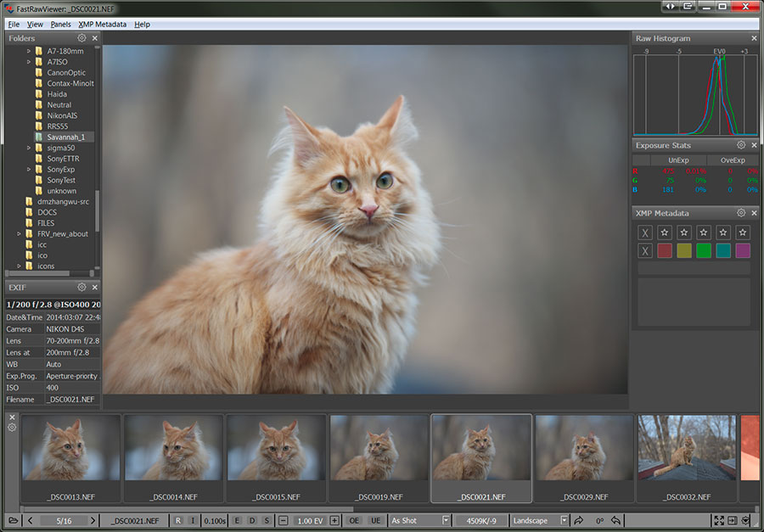The height and width of the screenshot is (532, 764).
Task: Toggle the OE overexposure indicator
Action: (x=354, y=520)
